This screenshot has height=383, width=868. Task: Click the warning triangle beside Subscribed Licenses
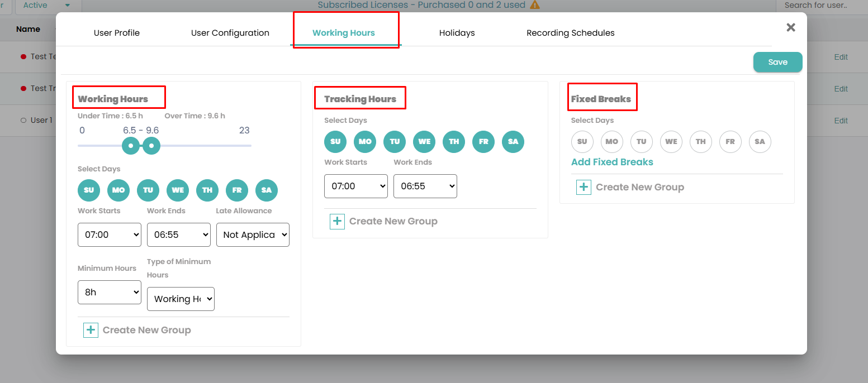pyautogui.click(x=535, y=5)
